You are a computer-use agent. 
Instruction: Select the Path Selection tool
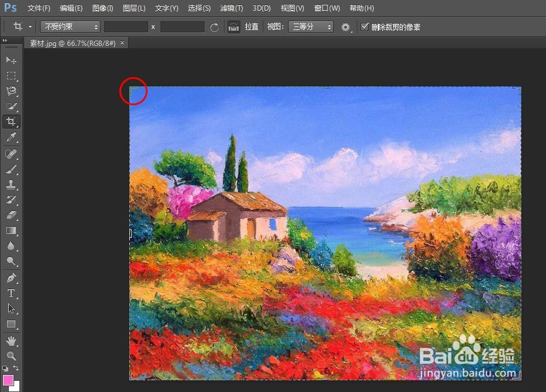(11, 309)
